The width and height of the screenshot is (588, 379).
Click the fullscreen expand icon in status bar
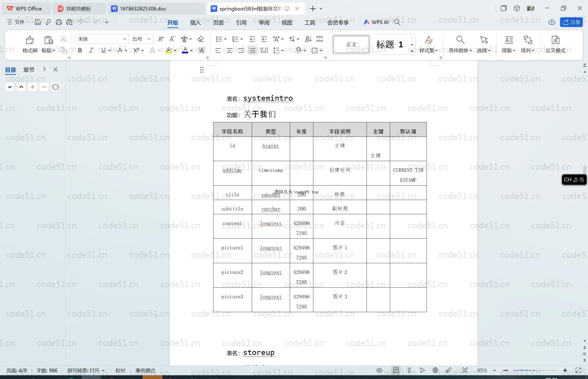(x=578, y=370)
